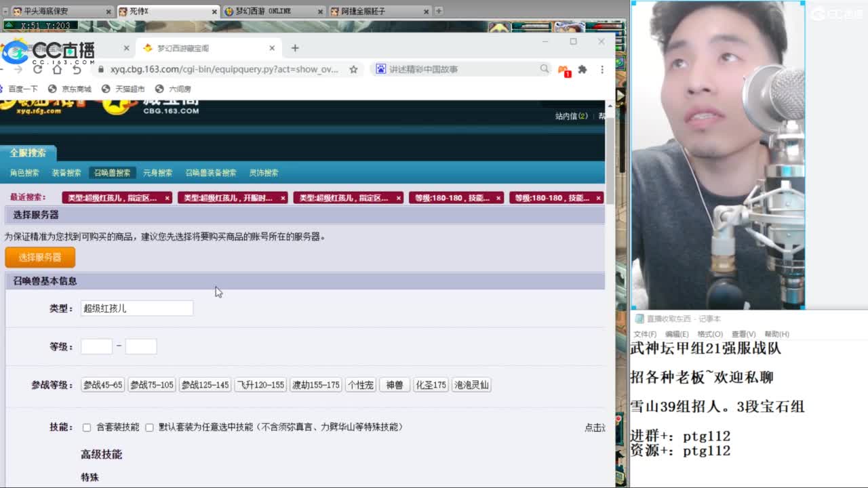Click the maximum 等级 input box
Image resolution: width=868 pixels, height=488 pixels.
[141, 346]
